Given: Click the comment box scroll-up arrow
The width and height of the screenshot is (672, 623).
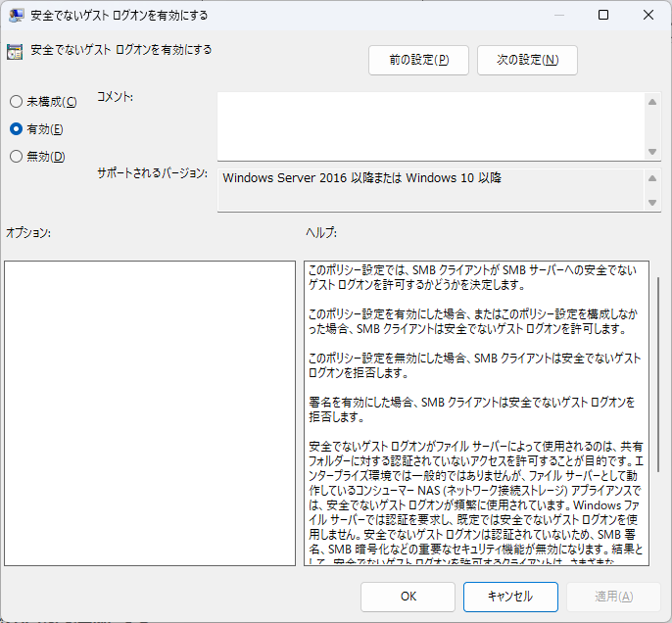Looking at the screenshot, I should coord(653,101).
